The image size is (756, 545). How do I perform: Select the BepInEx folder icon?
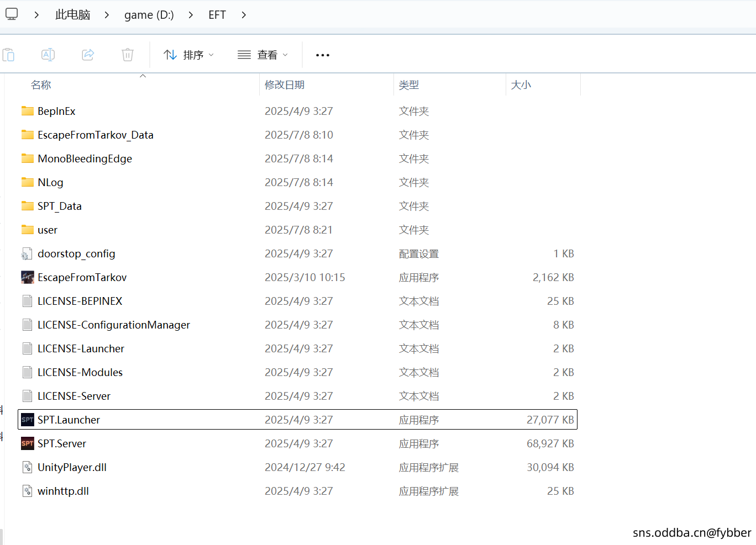tap(28, 111)
